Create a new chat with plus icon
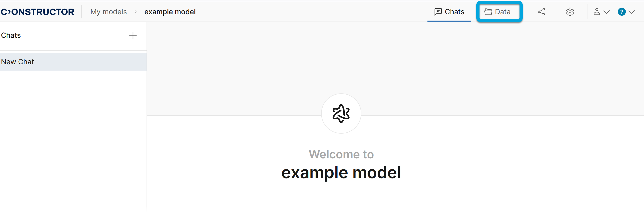 coord(133,35)
